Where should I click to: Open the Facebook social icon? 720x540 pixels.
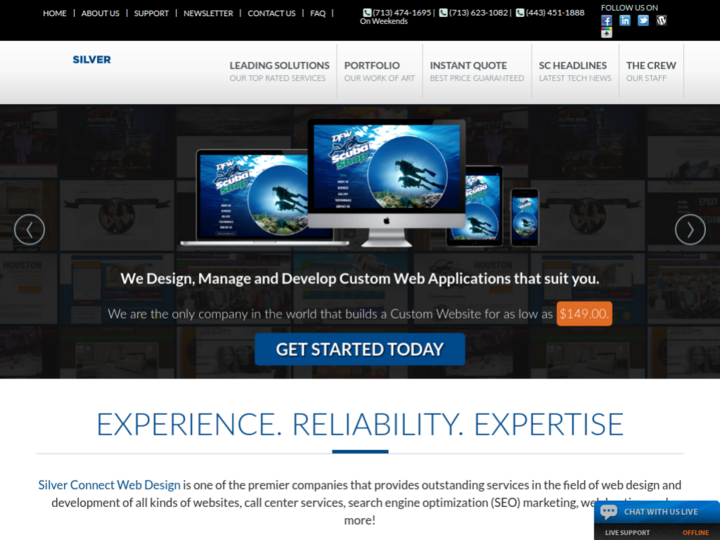click(x=606, y=20)
